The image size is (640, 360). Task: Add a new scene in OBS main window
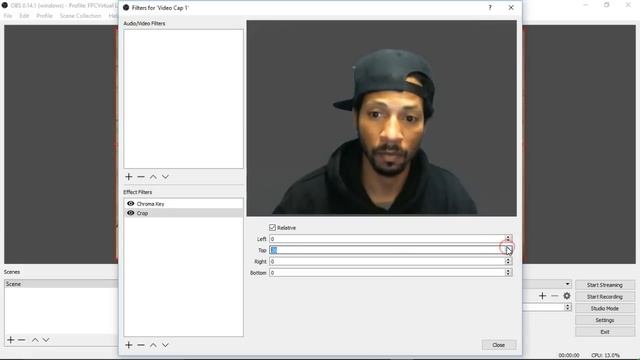[x=11, y=340]
